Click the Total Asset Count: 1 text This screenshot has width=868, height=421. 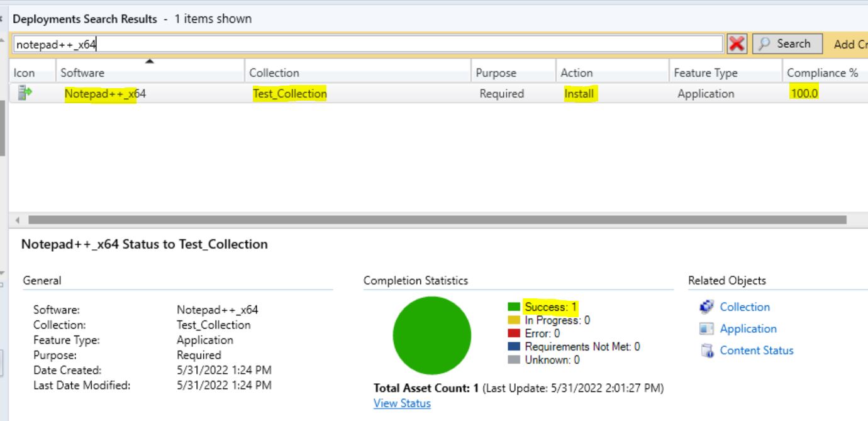[x=426, y=388]
